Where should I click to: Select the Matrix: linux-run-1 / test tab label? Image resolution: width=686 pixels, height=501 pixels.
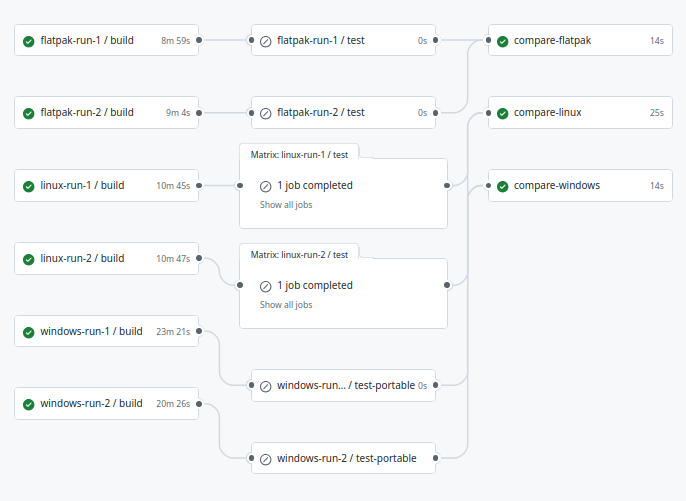coord(299,155)
